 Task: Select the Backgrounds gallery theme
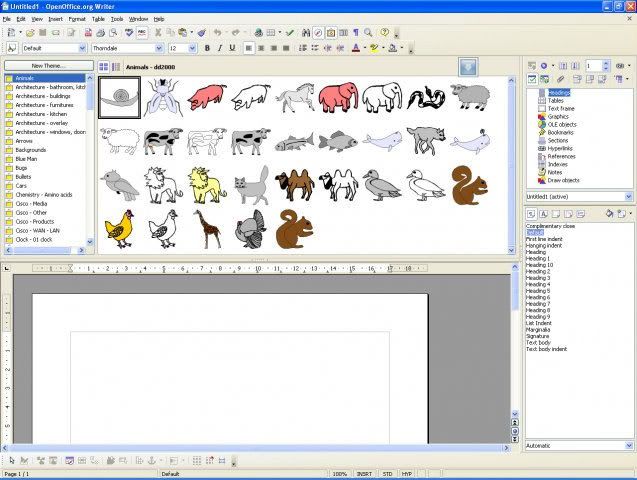pyautogui.click(x=31, y=150)
